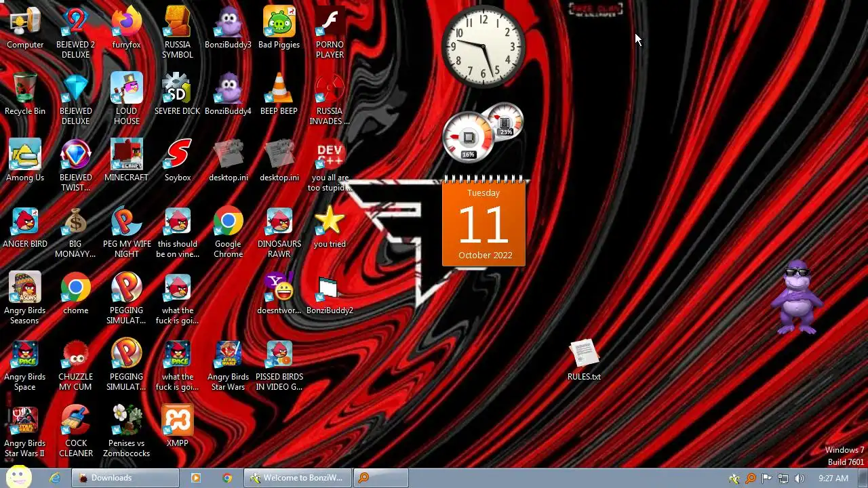Open the Action Center flag icon
The width and height of the screenshot is (868, 488).
tap(767, 479)
